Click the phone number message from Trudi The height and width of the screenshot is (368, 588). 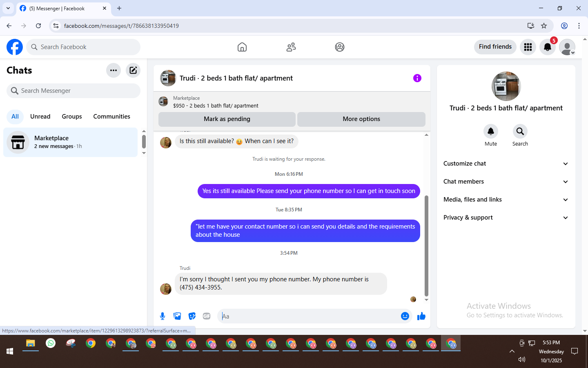(x=281, y=283)
